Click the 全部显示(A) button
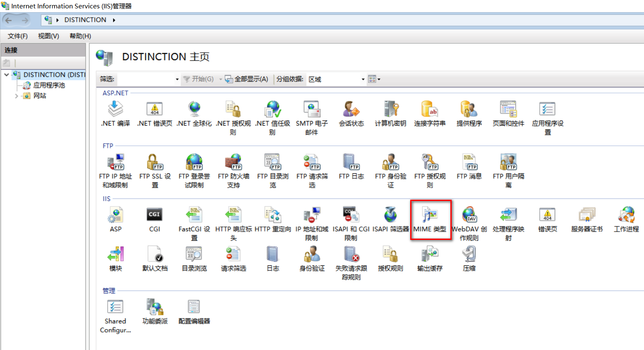The height and width of the screenshot is (350, 644). click(246, 79)
